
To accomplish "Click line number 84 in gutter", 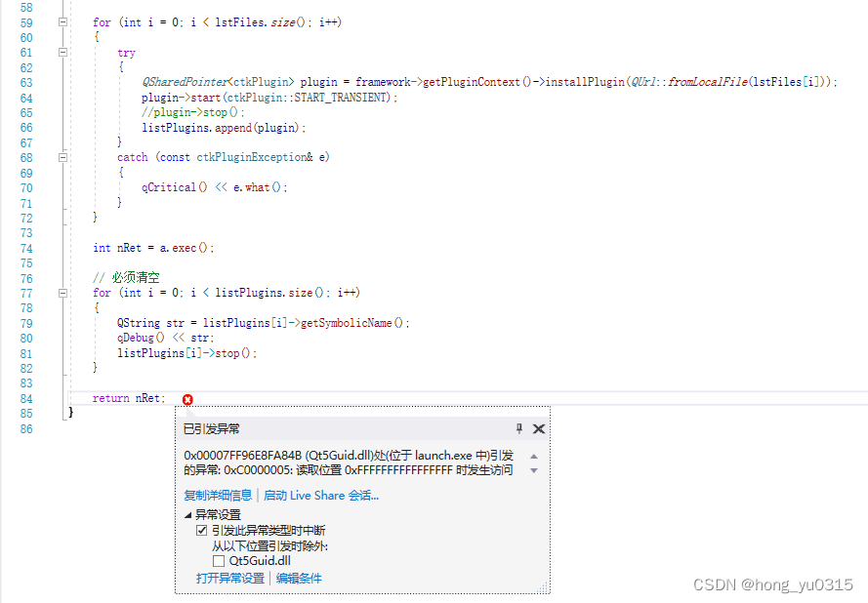I will [x=26, y=398].
